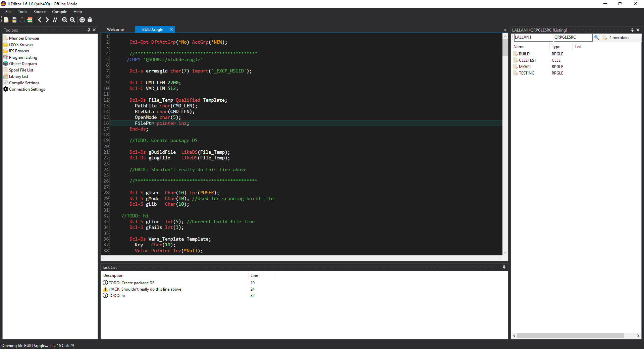Screen dimensions: 644x349
Task: Click the new member icon in Listing panel
Action: (604, 38)
